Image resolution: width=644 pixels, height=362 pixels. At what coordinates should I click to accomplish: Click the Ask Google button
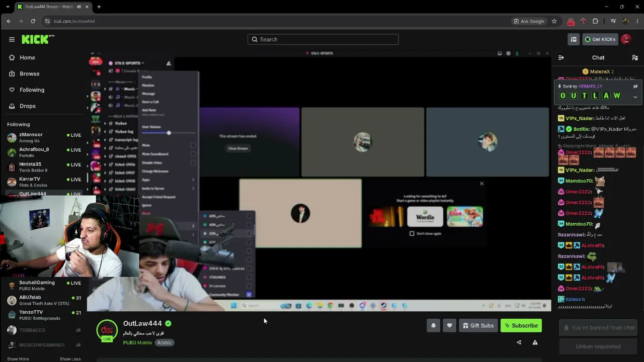[529, 21]
